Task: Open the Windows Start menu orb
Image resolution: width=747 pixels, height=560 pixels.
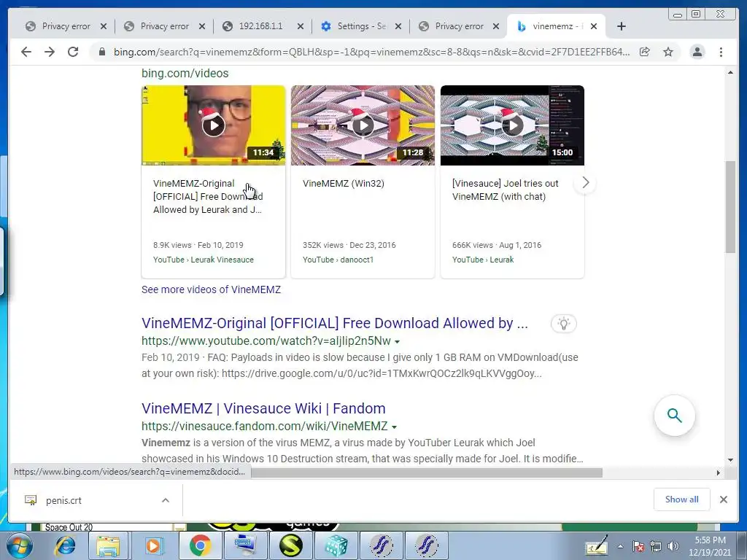Action: 20,545
